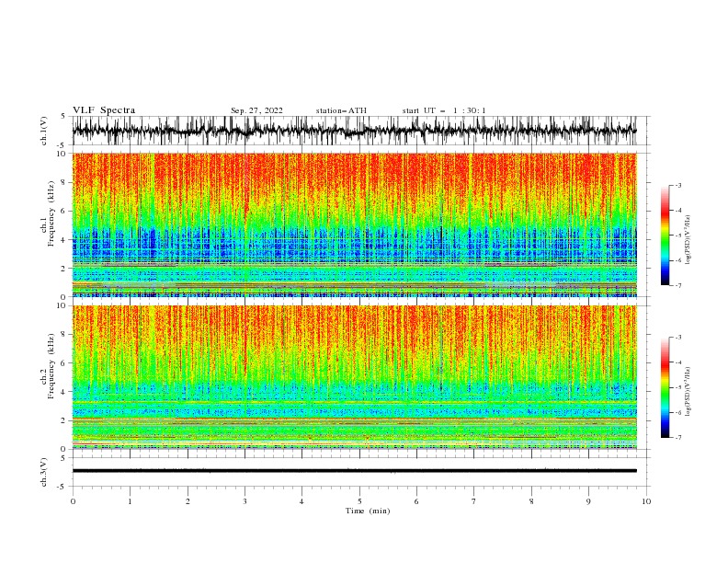
Task: Click time axis tick label "0"
Action: point(73,501)
